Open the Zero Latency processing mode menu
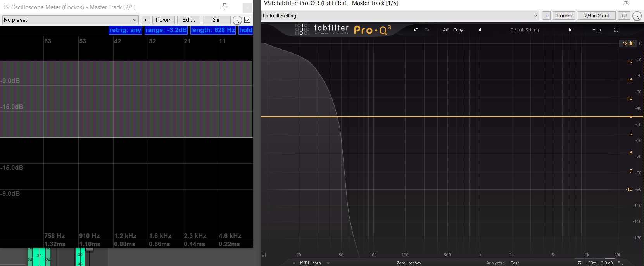This screenshot has width=644, height=266. tap(409, 263)
